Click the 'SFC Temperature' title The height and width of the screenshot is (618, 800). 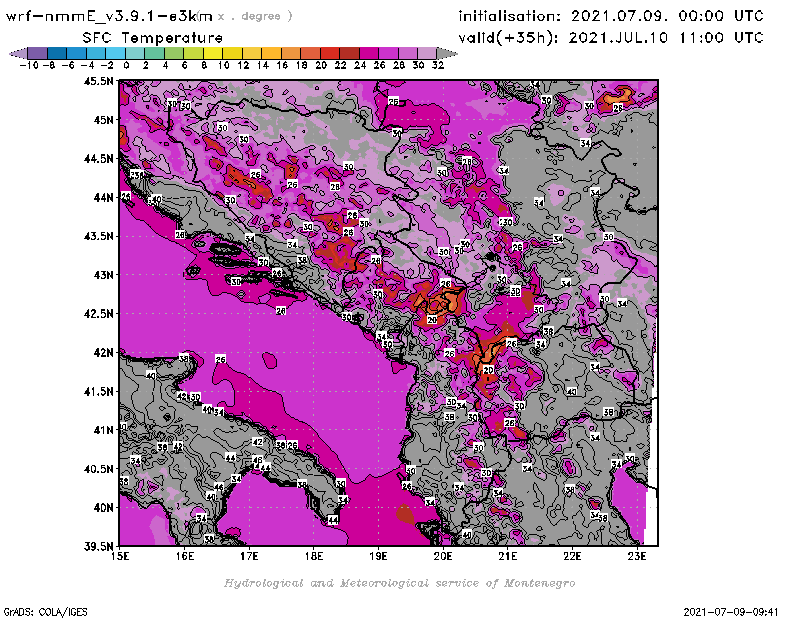tap(153, 38)
